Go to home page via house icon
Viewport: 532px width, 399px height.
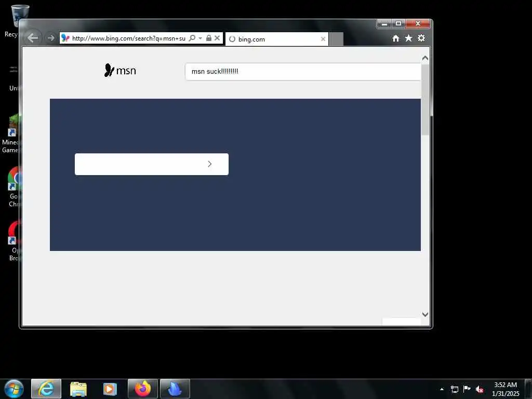click(x=395, y=38)
